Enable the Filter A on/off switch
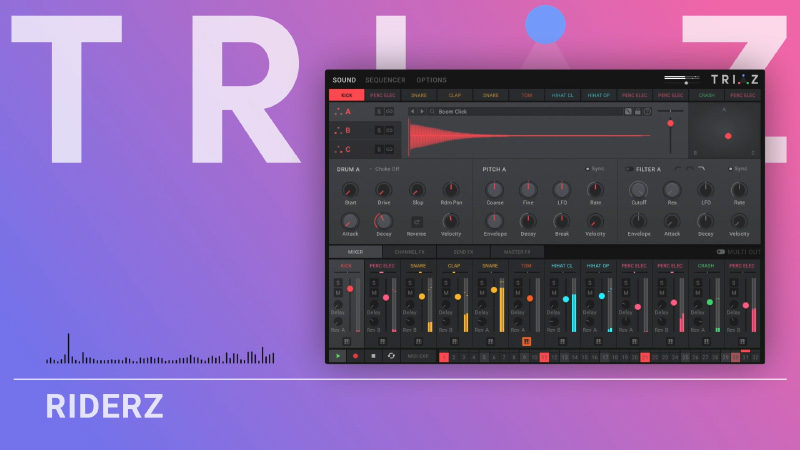This screenshot has height=450, width=800. click(x=630, y=169)
